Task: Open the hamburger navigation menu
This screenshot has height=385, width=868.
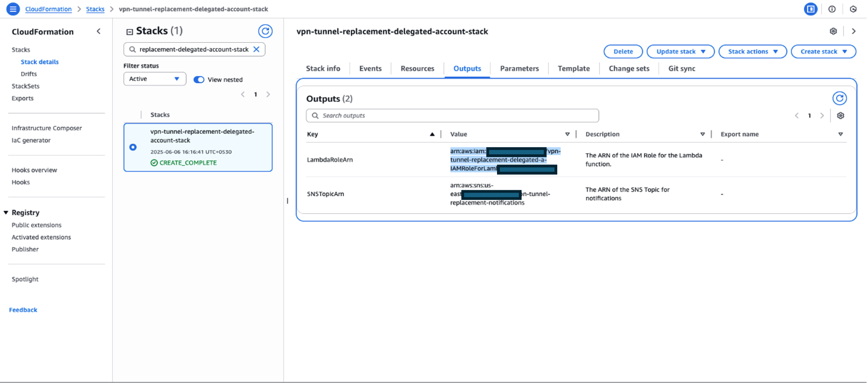Action: pos(13,9)
